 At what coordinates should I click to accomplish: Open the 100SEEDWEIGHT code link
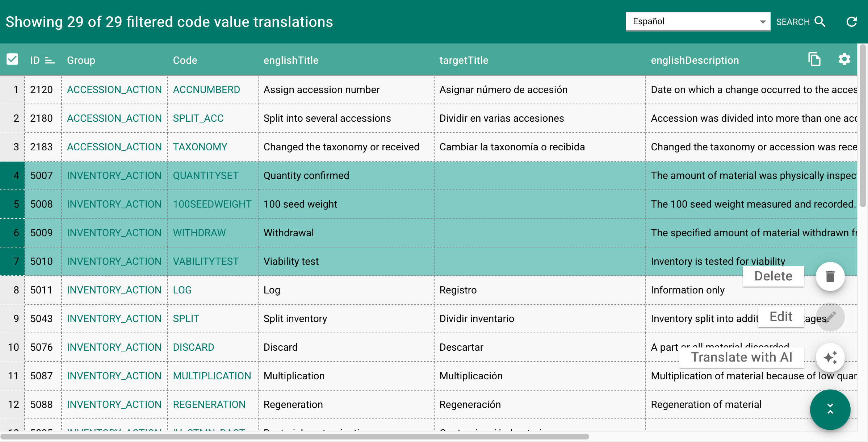(x=212, y=204)
